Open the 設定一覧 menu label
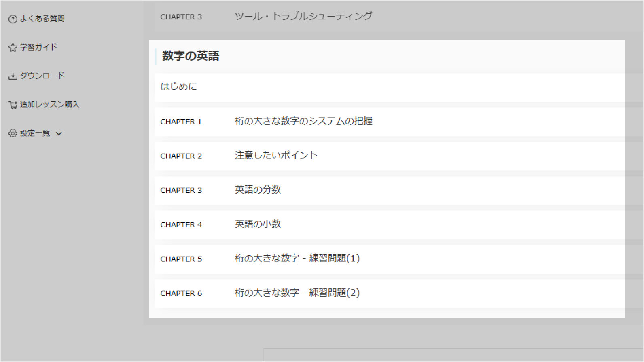This screenshot has height=362, width=644. [x=35, y=133]
